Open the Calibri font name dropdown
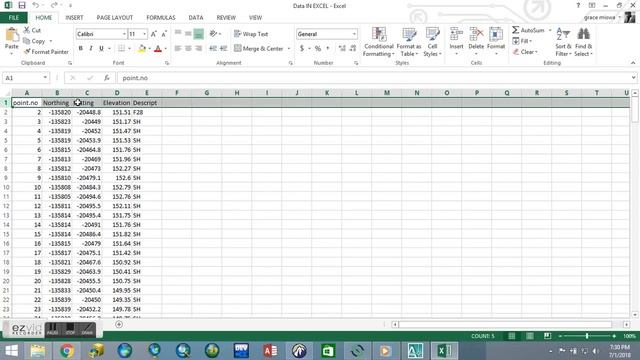Screen dimensions: 640x360 (x=124, y=34)
